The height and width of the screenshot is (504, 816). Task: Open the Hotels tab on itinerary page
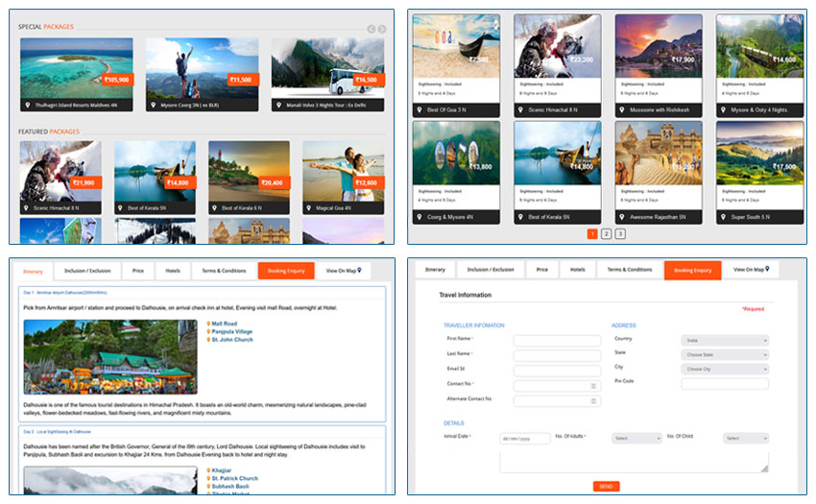tap(173, 271)
